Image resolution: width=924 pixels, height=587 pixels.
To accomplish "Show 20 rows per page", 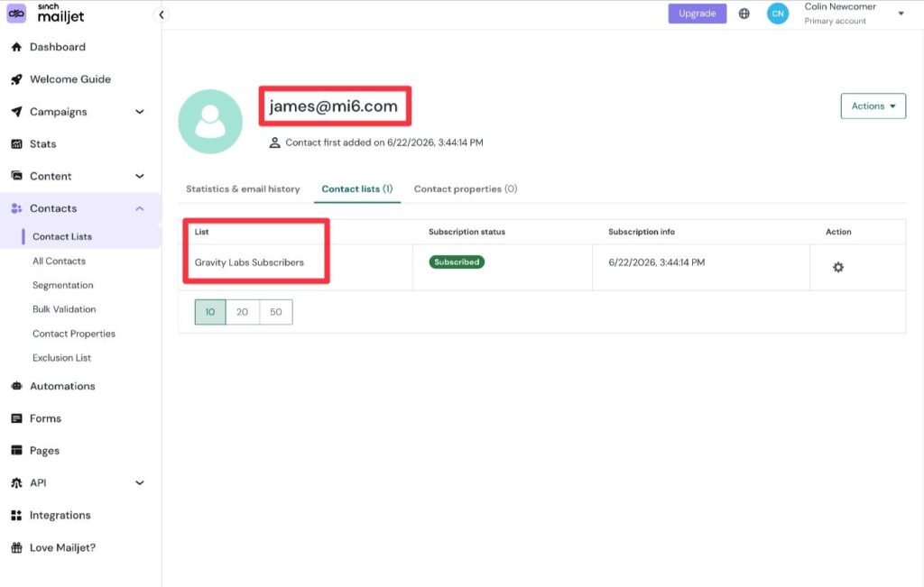I will (242, 312).
